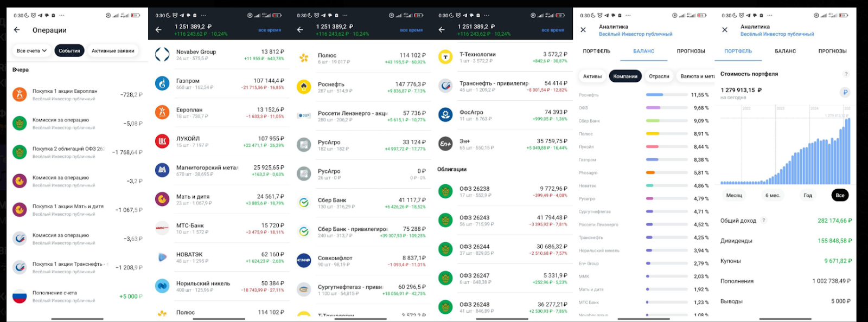Open the Покупка 2 облигаций ОФЗ operation
This screenshot has height=322, width=868.
click(78, 152)
